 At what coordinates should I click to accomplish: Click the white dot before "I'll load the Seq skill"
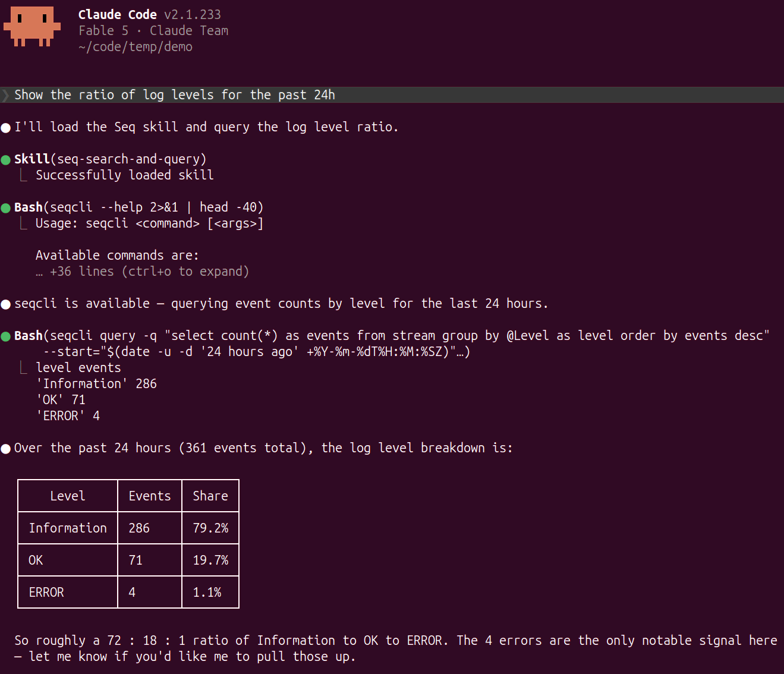(x=6, y=128)
